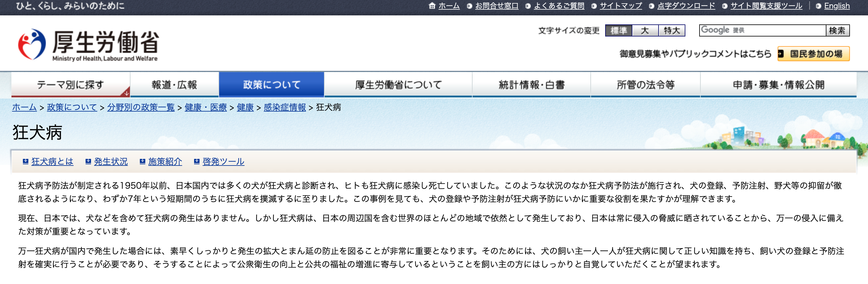Open the サイトマップ link
This screenshot has height=284, width=868.
pyautogui.click(x=621, y=6)
